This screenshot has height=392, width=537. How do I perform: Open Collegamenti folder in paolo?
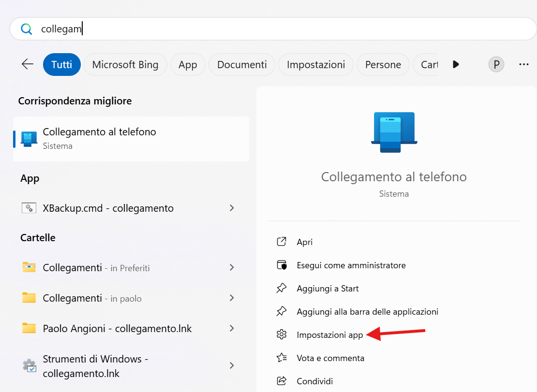coord(131,298)
